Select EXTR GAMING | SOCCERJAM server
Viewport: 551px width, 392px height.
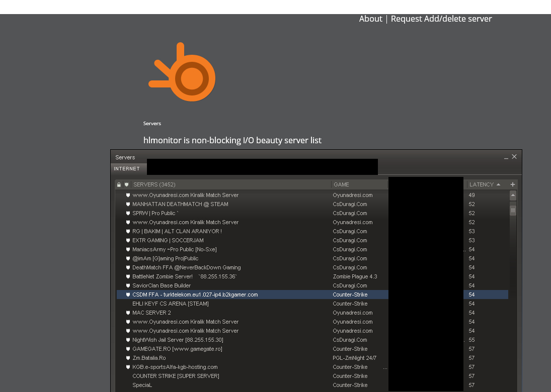[x=312, y=240]
